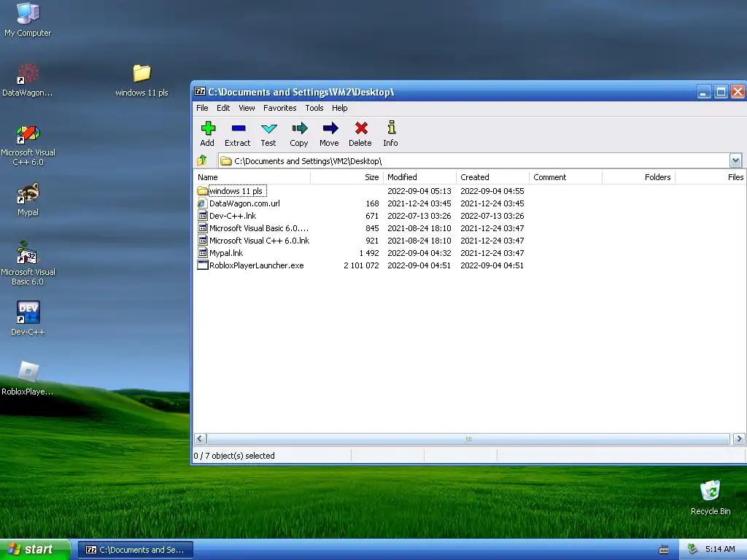Open the Favorites menu

[x=279, y=108]
